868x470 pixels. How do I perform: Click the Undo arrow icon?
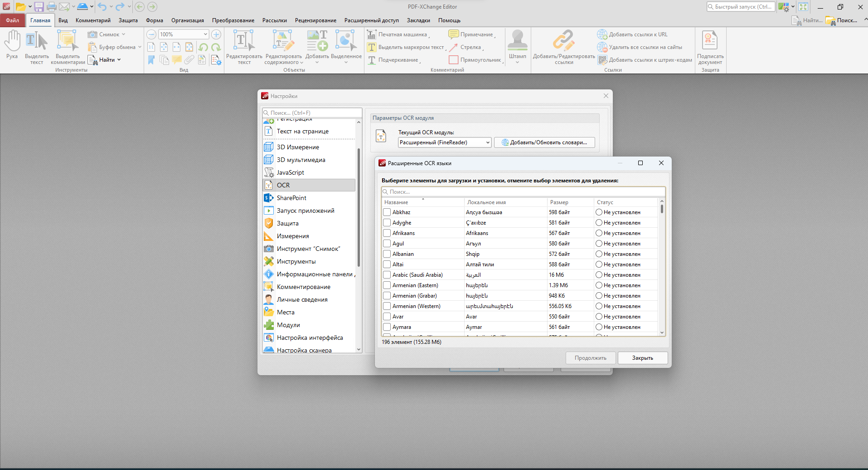pyautogui.click(x=102, y=7)
